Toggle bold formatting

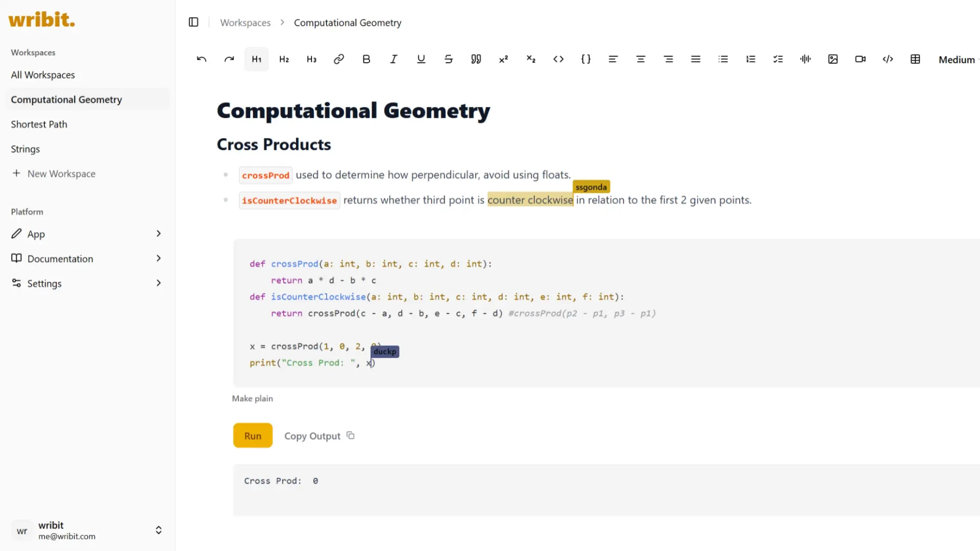click(x=366, y=59)
